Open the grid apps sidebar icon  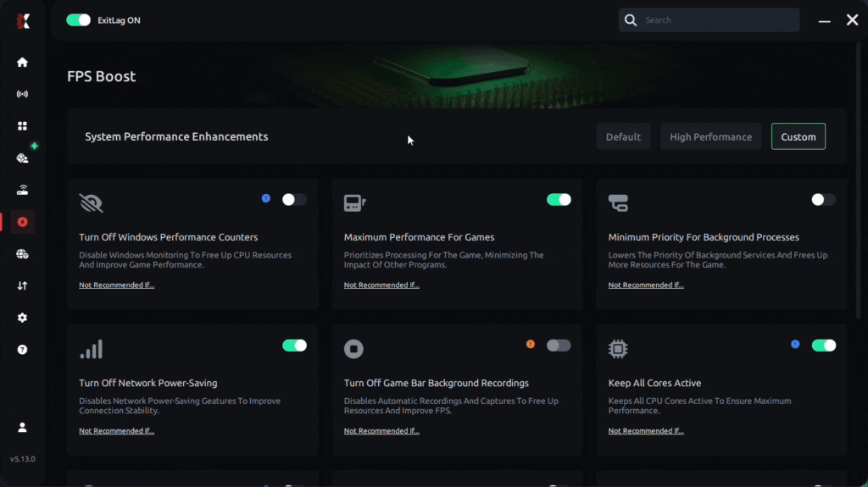tap(22, 126)
